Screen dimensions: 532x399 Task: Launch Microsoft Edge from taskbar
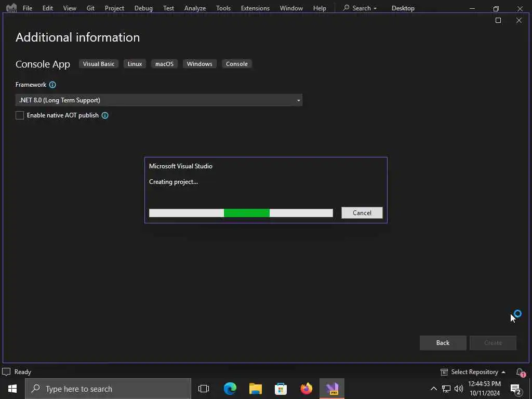[x=230, y=389]
